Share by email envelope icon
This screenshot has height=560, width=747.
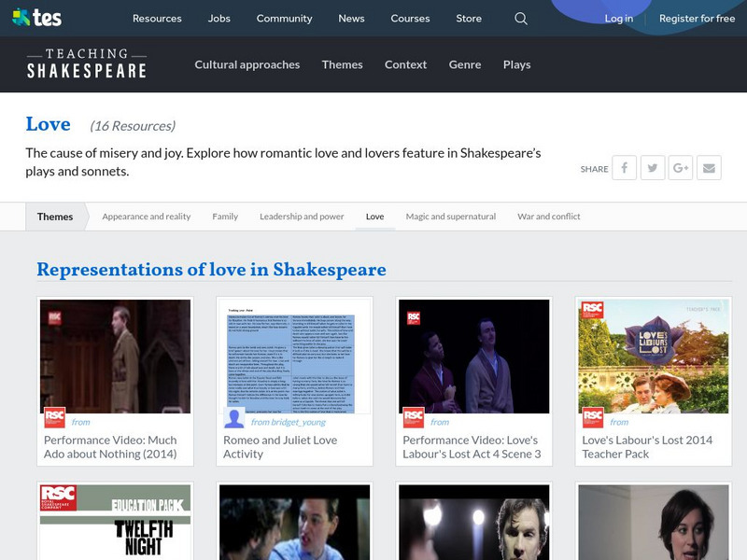[x=709, y=168]
